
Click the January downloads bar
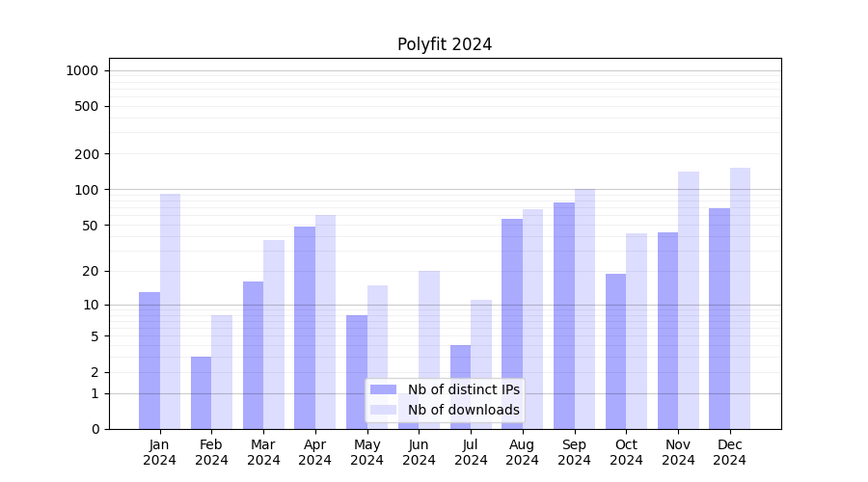(170, 310)
